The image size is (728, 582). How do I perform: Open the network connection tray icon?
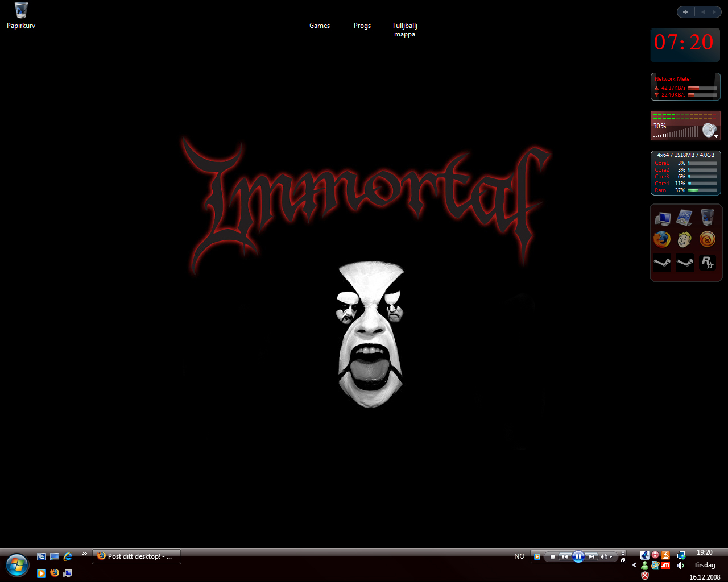(x=681, y=555)
